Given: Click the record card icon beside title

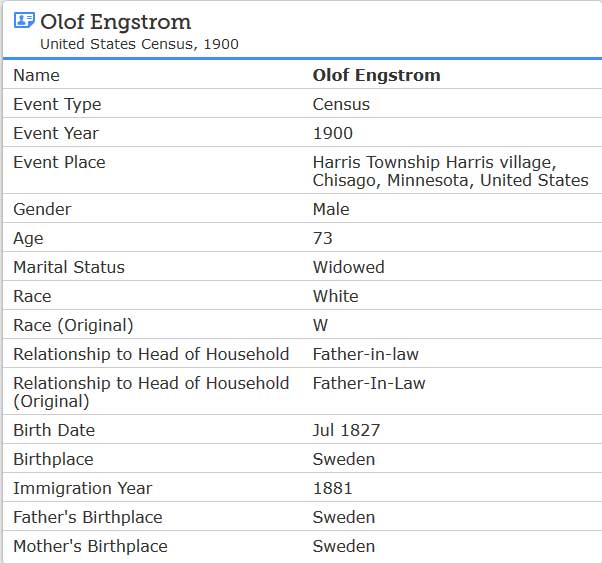Looking at the screenshot, I should pyautogui.click(x=24, y=20).
